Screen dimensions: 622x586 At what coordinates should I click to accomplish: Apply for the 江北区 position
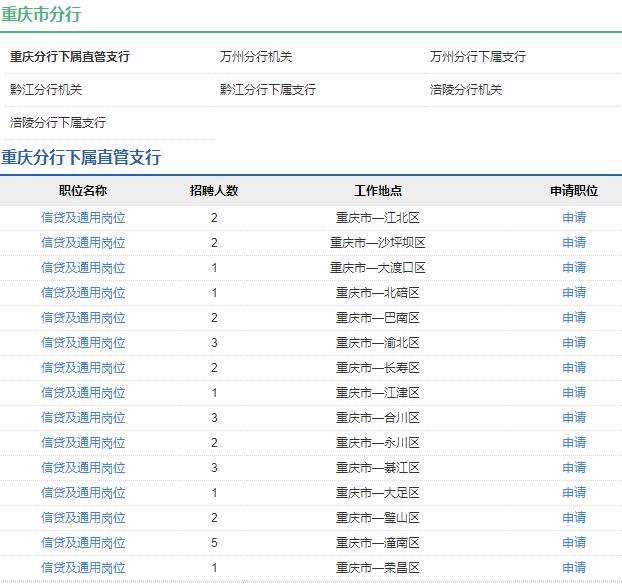pyautogui.click(x=574, y=217)
